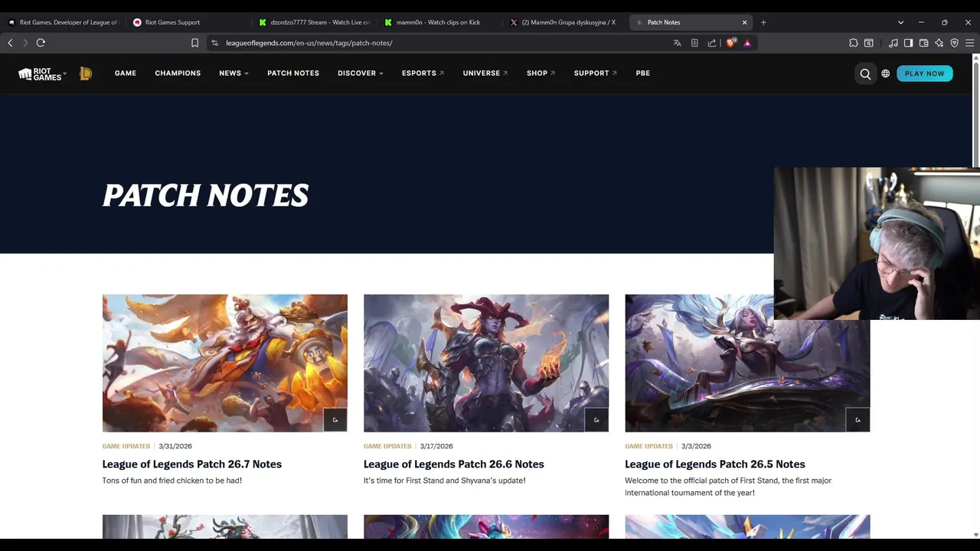The image size is (980, 551).
Task: Click the date 3/17/2026
Action: pos(436,446)
